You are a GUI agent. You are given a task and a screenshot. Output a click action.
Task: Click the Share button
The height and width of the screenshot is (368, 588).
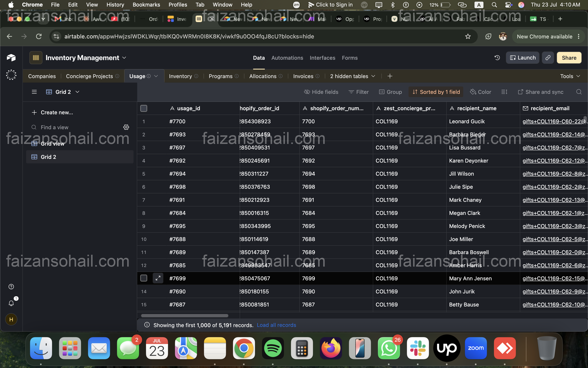point(569,58)
